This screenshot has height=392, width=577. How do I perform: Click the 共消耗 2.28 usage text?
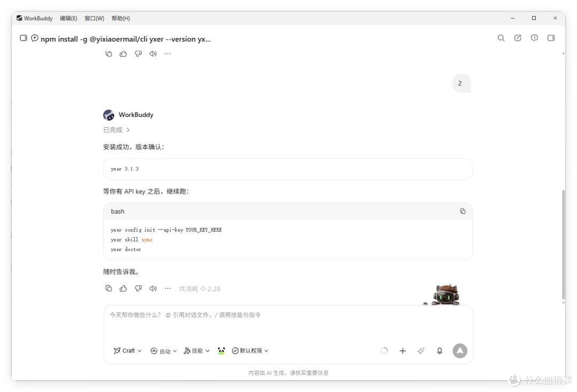(x=199, y=289)
